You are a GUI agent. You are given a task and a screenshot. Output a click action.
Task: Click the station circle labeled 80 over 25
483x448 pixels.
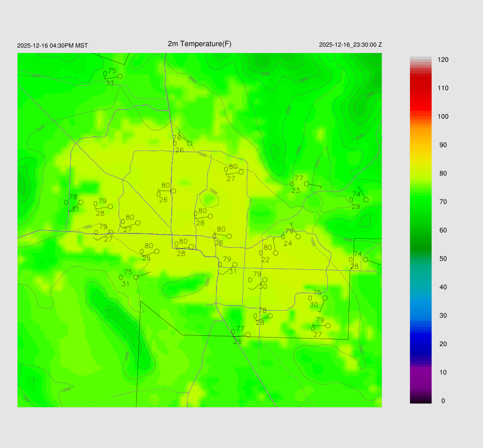point(157,251)
